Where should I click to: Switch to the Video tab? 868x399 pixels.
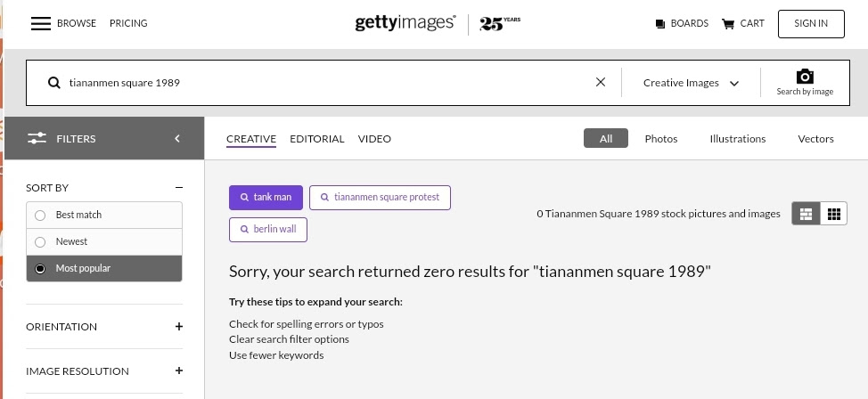(375, 139)
